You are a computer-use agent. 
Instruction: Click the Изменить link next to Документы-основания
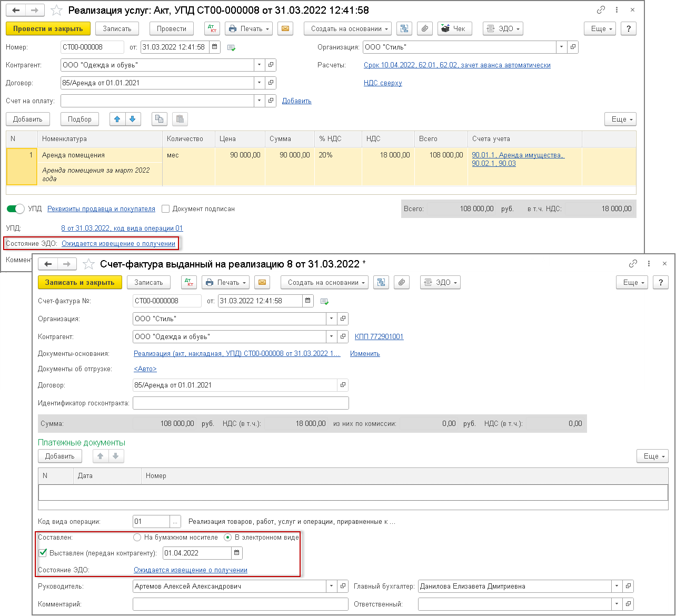(365, 353)
